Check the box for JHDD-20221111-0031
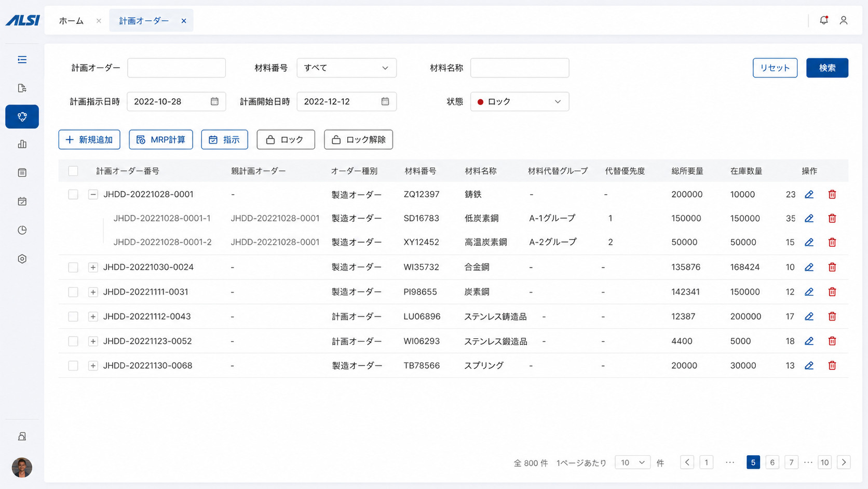The height and width of the screenshot is (489, 868). [x=73, y=292]
